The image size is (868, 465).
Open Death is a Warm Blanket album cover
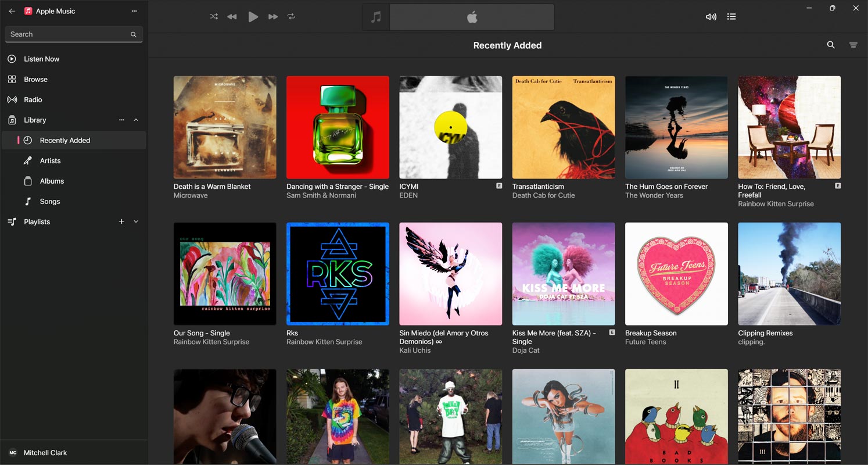click(225, 127)
